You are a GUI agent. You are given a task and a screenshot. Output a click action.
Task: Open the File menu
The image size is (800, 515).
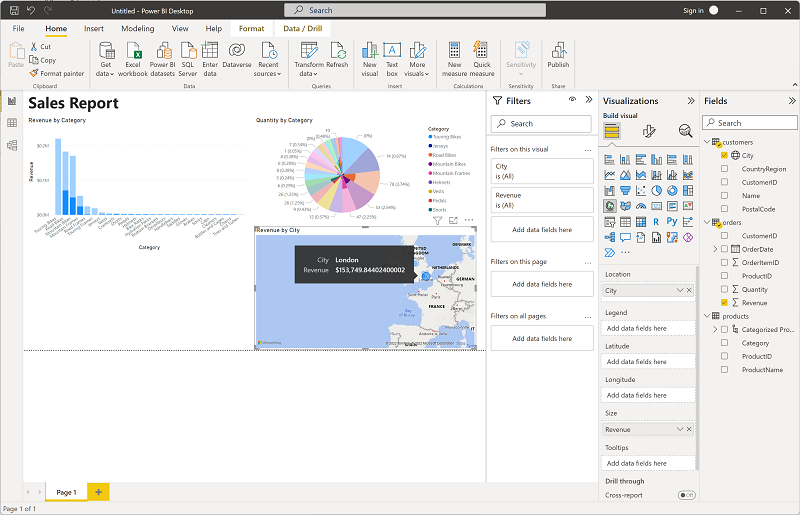click(18, 29)
